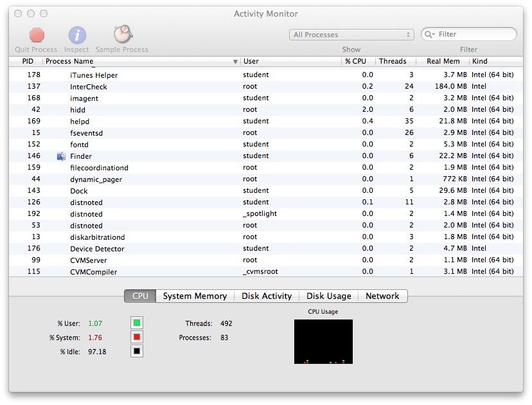Click the CPU Usage graph
532x405 pixels.
[323, 341]
